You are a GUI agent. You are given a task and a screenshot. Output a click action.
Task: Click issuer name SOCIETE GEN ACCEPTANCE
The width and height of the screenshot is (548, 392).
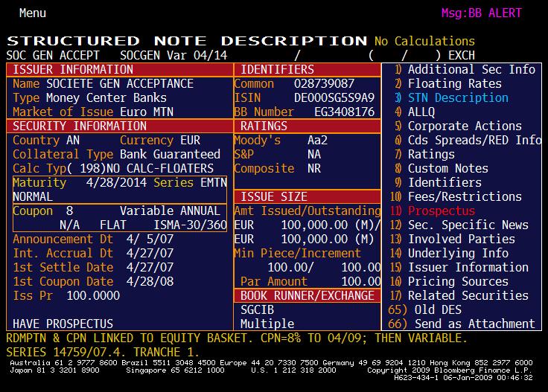pos(120,84)
